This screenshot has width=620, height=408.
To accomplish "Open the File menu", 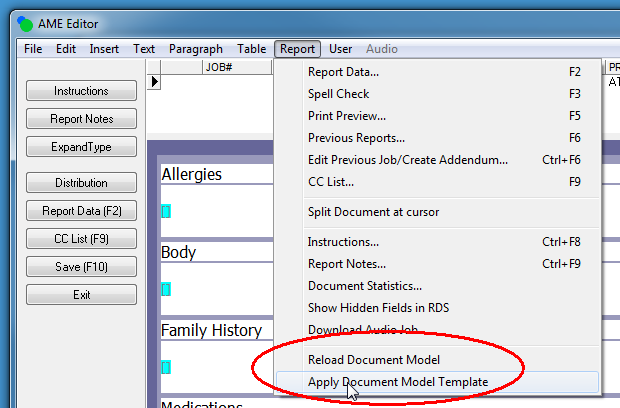I will click(x=33, y=49).
